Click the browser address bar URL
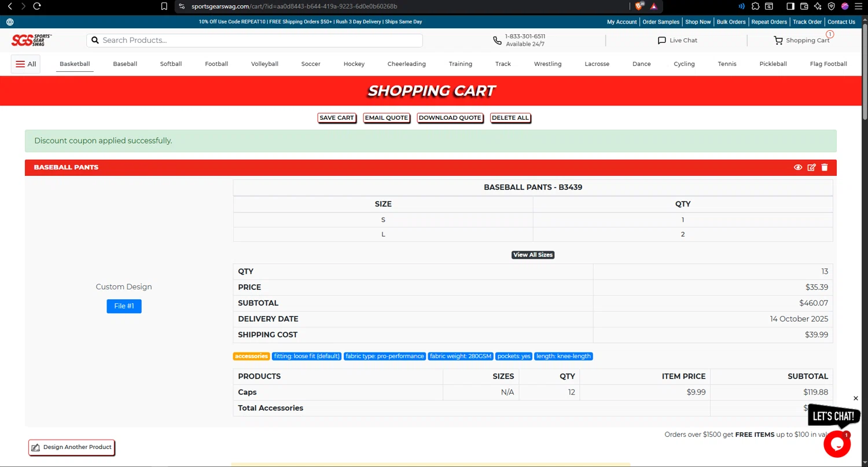 294,6
